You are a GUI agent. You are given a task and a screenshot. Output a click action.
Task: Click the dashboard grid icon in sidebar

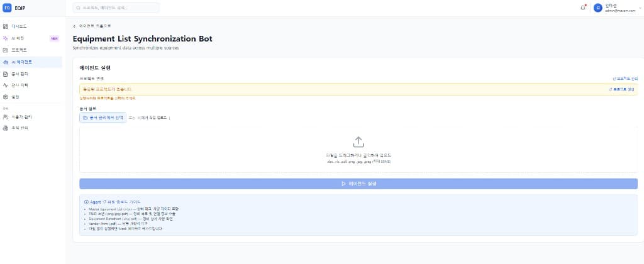pyautogui.click(x=6, y=26)
